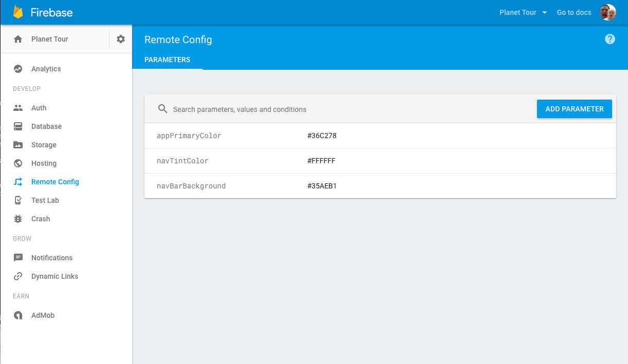Click the help question mark icon
Image resolution: width=628 pixels, height=364 pixels.
pyautogui.click(x=610, y=39)
